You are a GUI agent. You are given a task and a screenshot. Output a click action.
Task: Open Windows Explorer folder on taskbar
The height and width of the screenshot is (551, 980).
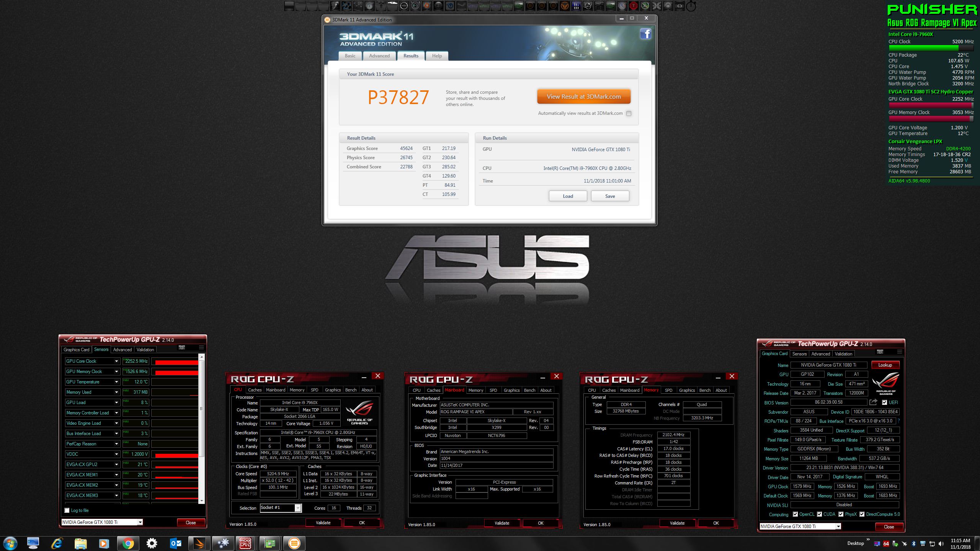point(80,543)
